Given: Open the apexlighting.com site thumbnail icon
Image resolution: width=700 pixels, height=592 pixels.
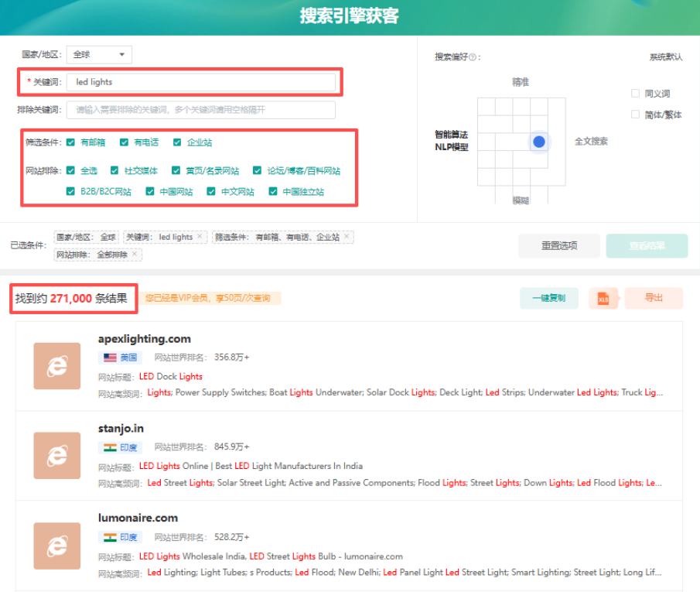Looking at the screenshot, I should (57, 366).
